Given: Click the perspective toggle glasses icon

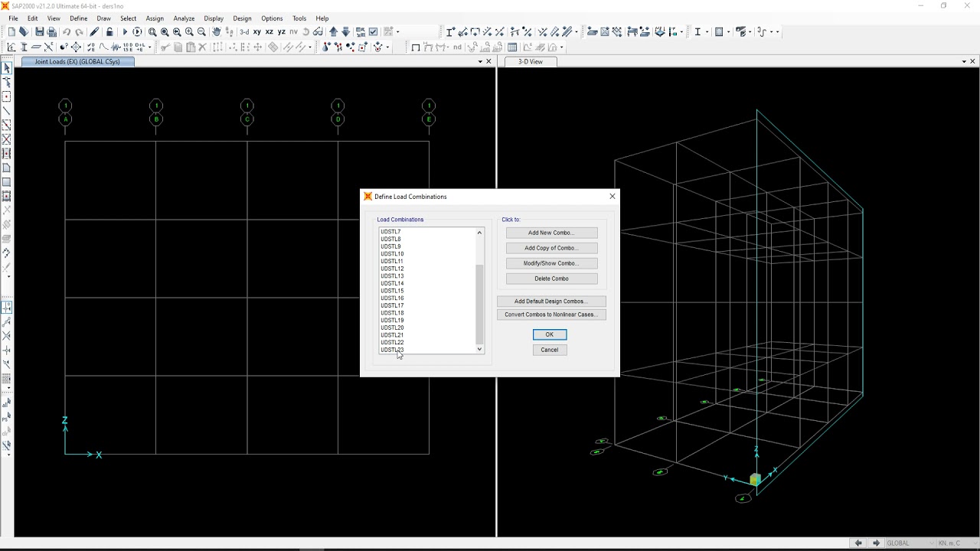Looking at the screenshot, I should pyautogui.click(x=318, y=32).
